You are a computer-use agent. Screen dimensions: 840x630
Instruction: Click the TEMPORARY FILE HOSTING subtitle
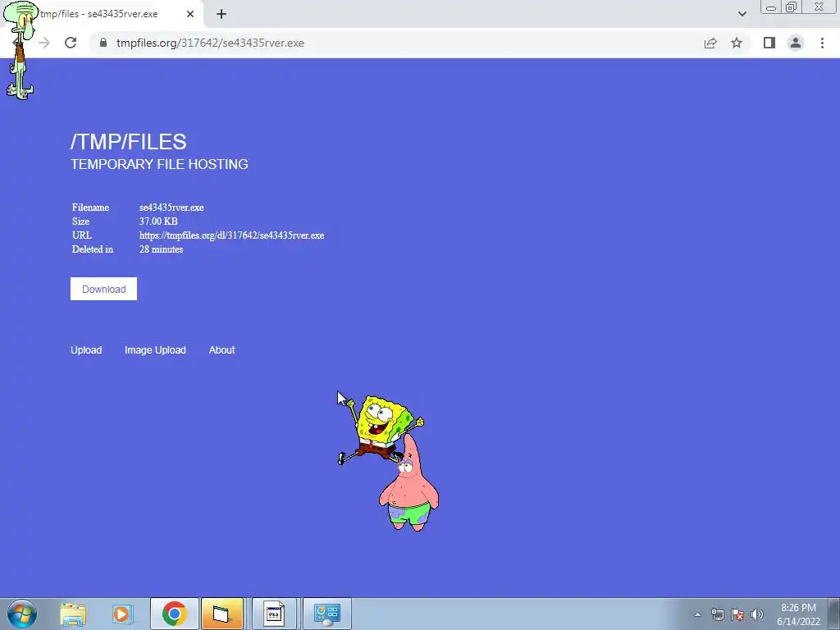(x=159, y=164)
